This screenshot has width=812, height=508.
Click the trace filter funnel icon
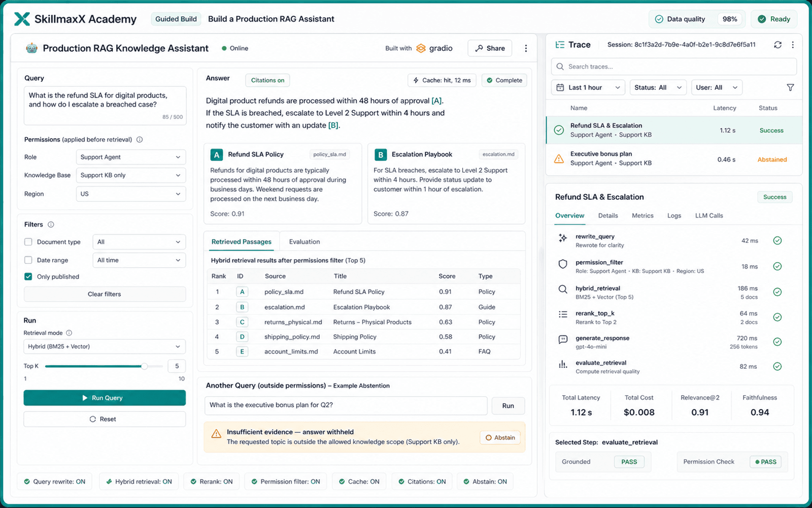point(790,87)
